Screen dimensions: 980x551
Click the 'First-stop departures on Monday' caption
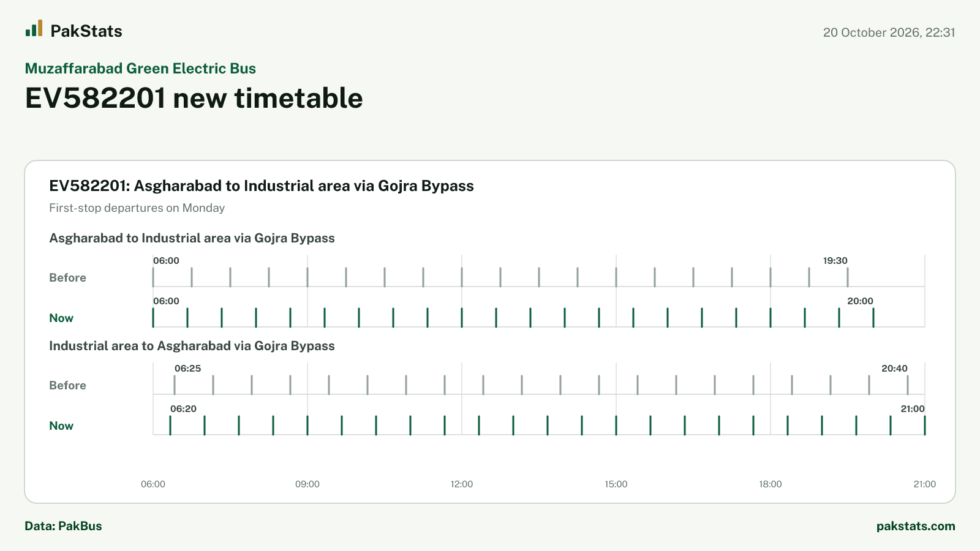pyautogui.click(x=137, y=208)
